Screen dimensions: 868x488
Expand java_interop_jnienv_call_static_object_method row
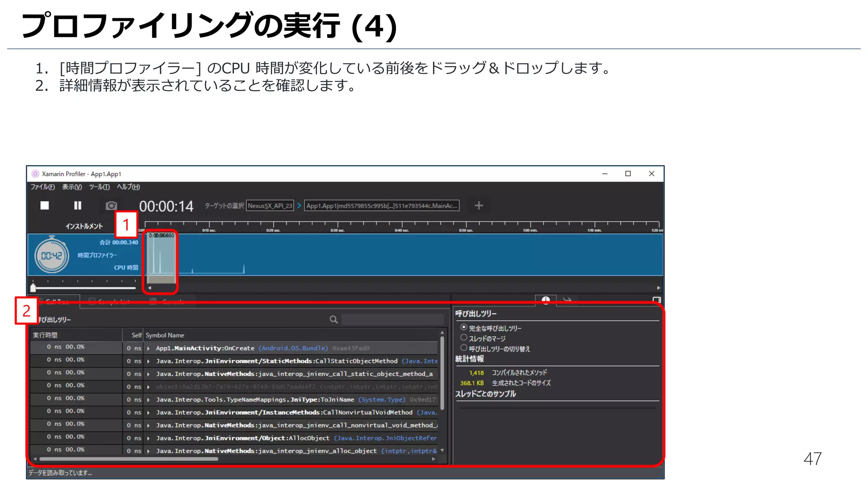tap(148, 374)
